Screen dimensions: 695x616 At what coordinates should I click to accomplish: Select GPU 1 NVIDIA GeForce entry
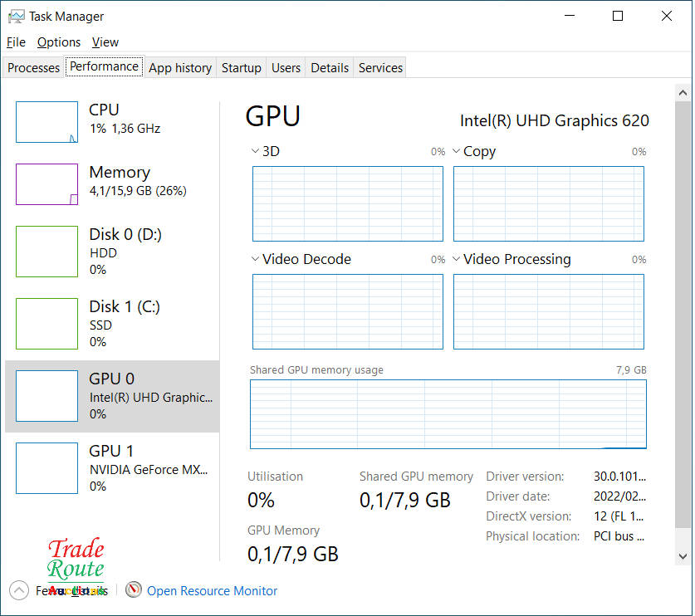click(112, 468)
